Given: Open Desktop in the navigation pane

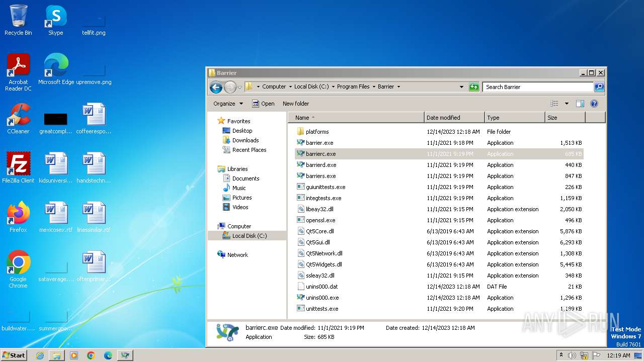Looking at the screenshot, I should (242, 131).
